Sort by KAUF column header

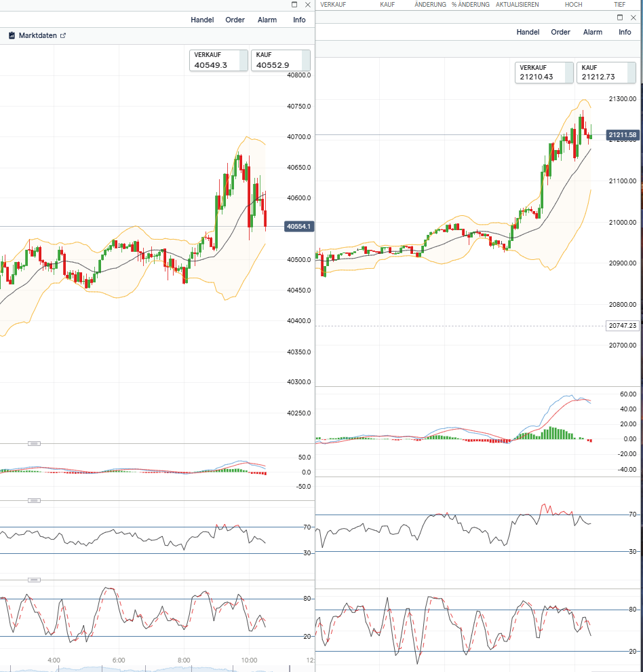coord(387,5)
